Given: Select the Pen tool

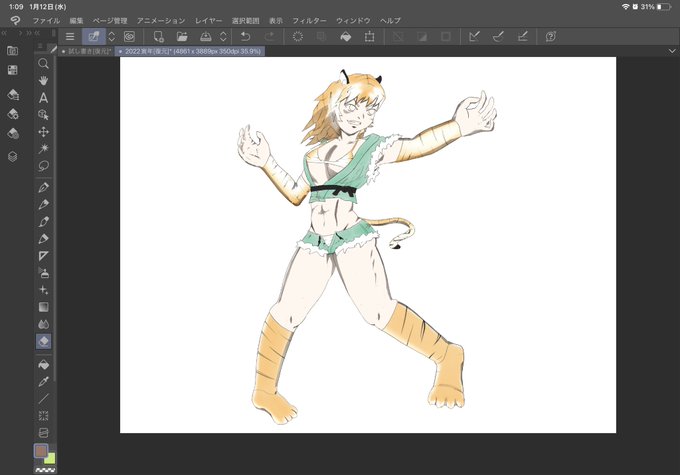Looking at the screenshot, I should (x=43, y=187).
